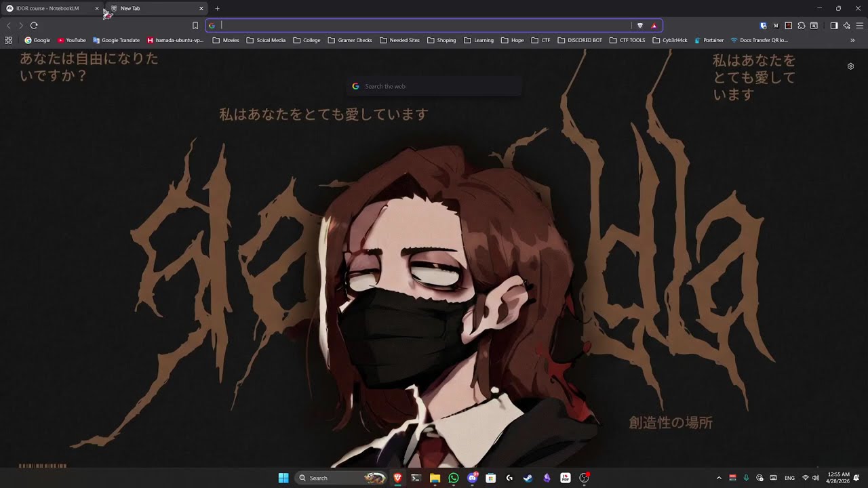Open the Bitwarden shield extension
The width and height of the screenshot is (868, 488).
tap(764, 26)
